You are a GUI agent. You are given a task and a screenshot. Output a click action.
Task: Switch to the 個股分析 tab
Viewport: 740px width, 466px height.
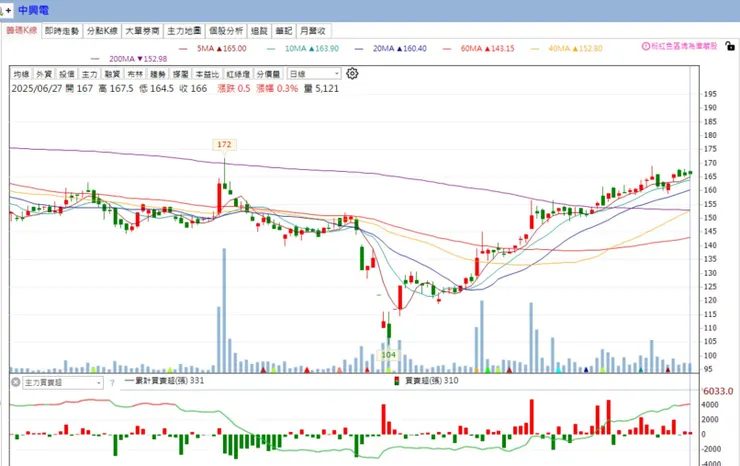[x=226, y=31]
